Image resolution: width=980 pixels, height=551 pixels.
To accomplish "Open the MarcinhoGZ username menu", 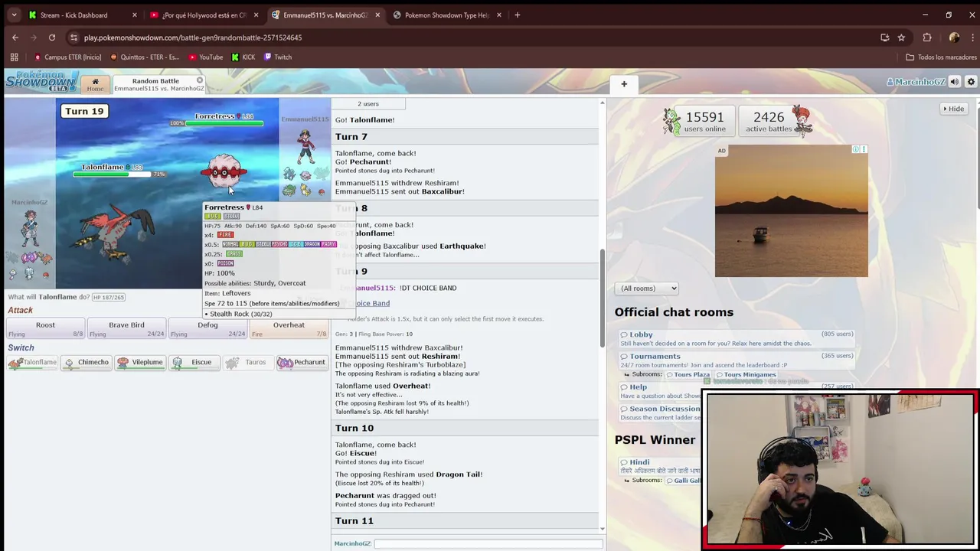I will (x=916, y=82).
